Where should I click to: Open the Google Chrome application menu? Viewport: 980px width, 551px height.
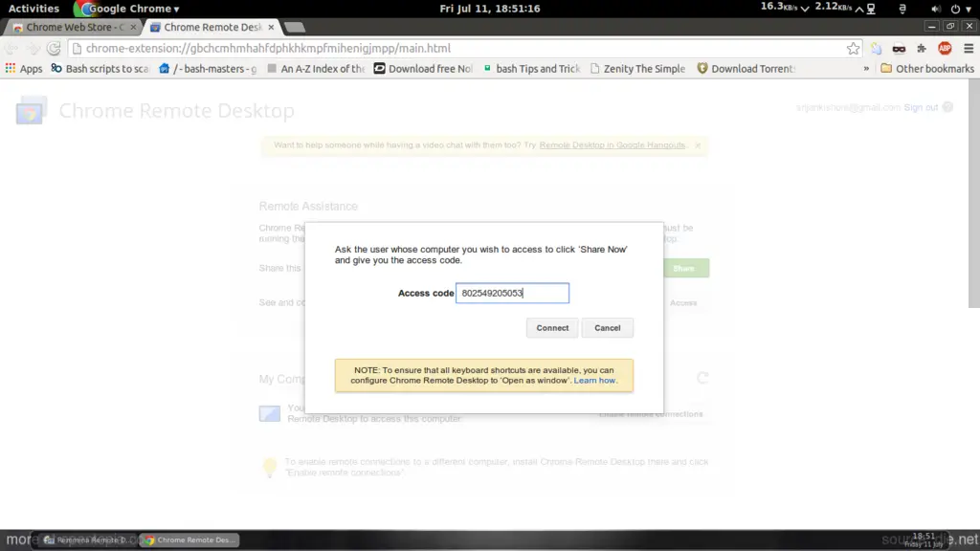point(127,8)
